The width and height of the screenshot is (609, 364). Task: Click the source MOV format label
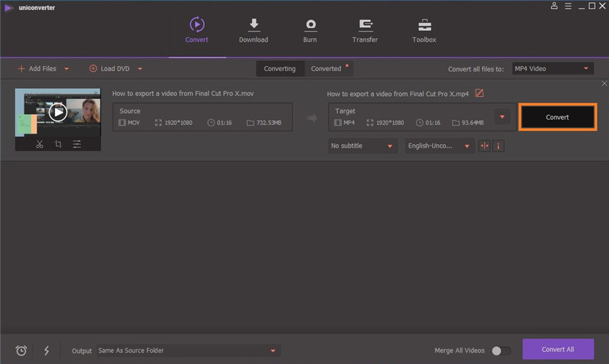(x=133, y=123)
